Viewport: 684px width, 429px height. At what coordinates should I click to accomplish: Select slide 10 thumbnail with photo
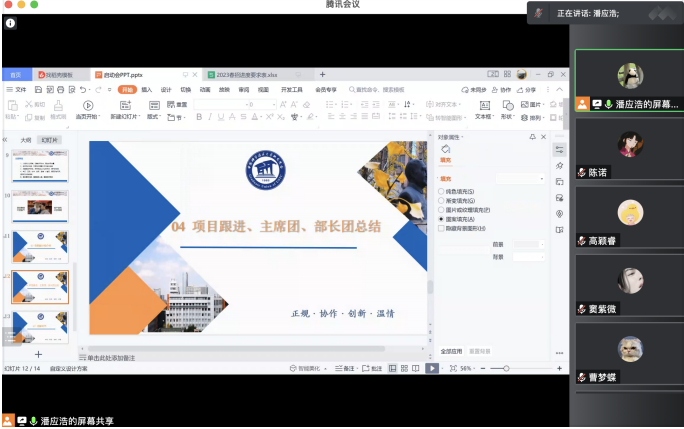point(40,208)
